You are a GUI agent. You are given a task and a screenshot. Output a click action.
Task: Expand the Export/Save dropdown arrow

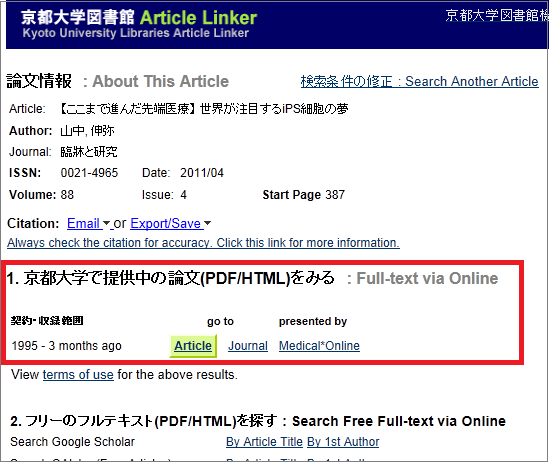[207, 223]
